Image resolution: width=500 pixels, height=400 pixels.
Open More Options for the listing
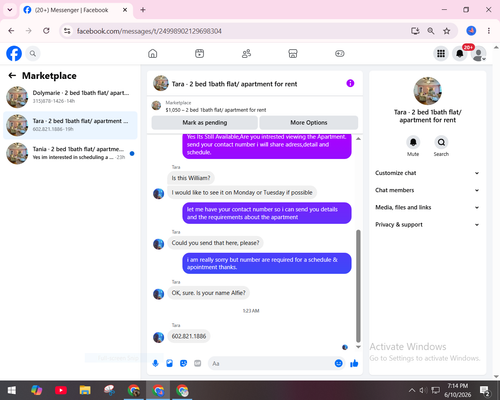click(x=309, y=122)
